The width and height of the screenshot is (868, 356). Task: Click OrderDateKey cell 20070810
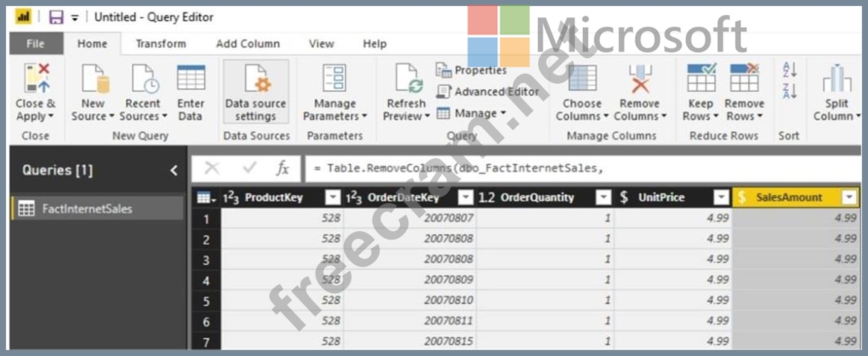click(x=410, y=300)
